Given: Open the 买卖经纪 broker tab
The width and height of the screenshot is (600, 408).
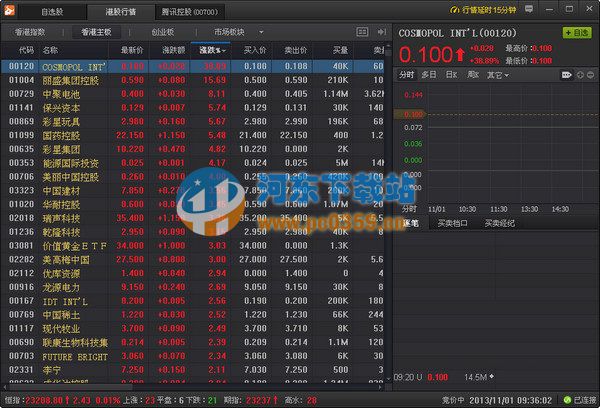Looking at the screenshot, I should pos(499,223).
